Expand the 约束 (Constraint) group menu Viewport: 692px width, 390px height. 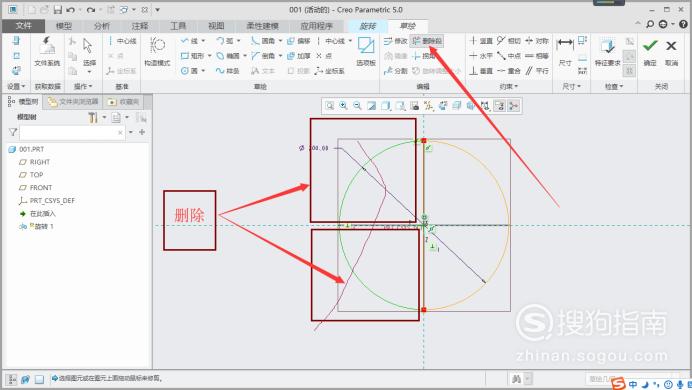(x=508, y=86)
